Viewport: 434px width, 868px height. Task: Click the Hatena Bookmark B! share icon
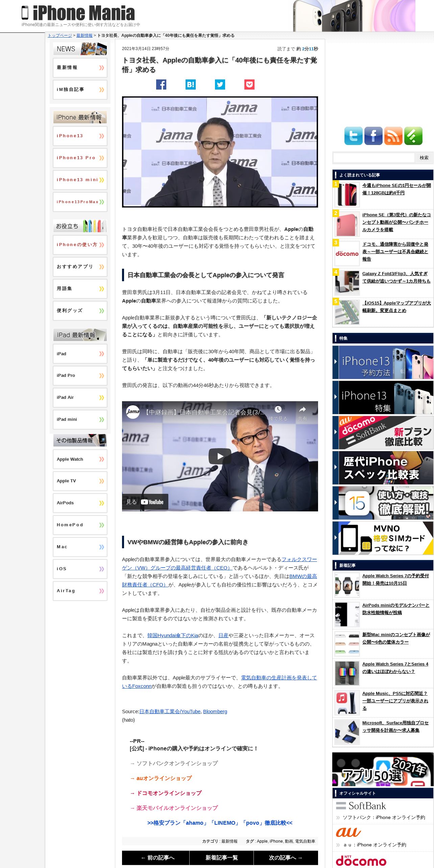191,85
